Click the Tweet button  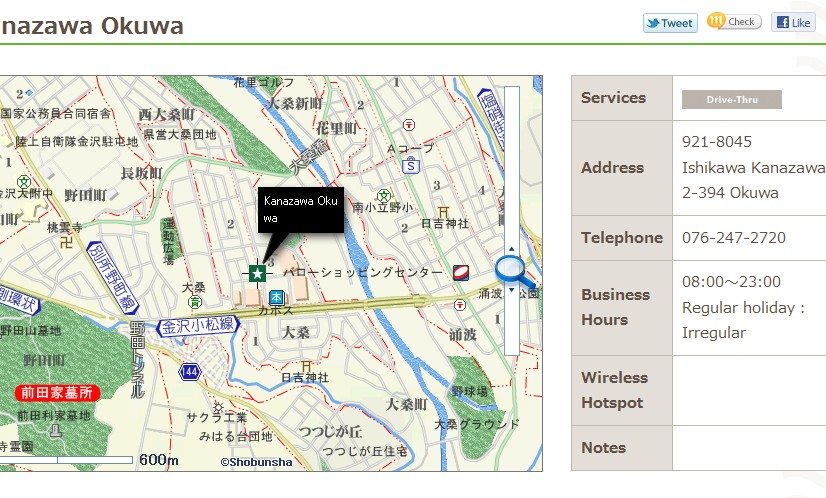pos(670,23)
